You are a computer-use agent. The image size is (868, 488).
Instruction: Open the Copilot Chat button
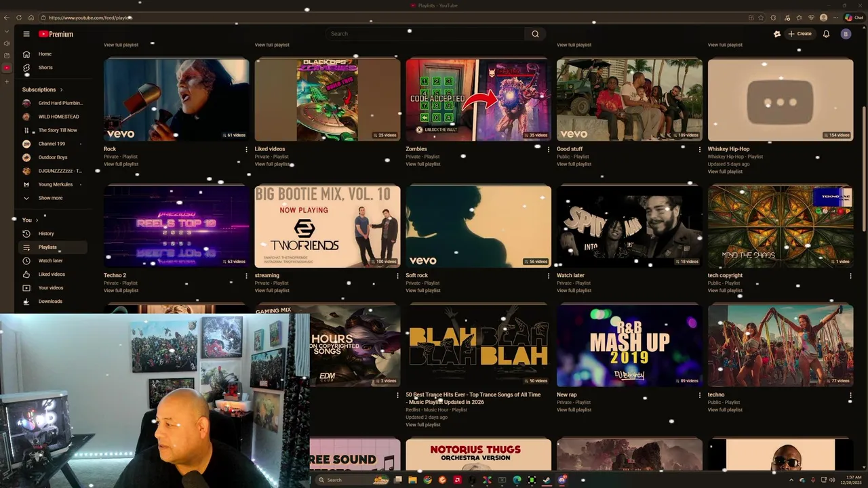[854, 18]
